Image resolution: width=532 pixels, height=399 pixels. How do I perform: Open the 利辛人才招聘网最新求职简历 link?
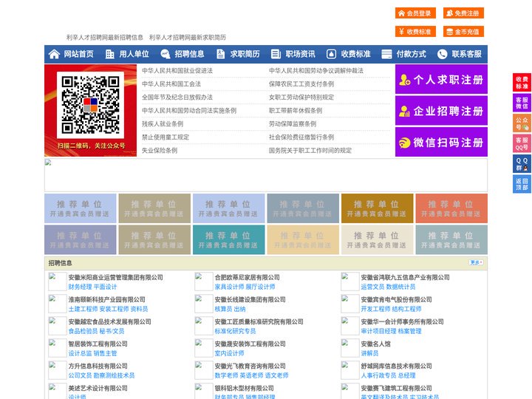pos(187,38)
